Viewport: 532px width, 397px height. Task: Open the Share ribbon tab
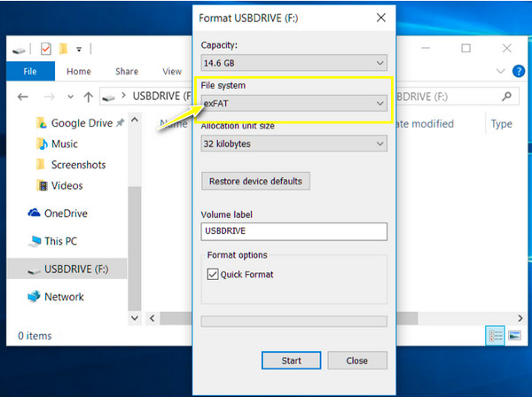pyautogui.click(x=127, y=71)
